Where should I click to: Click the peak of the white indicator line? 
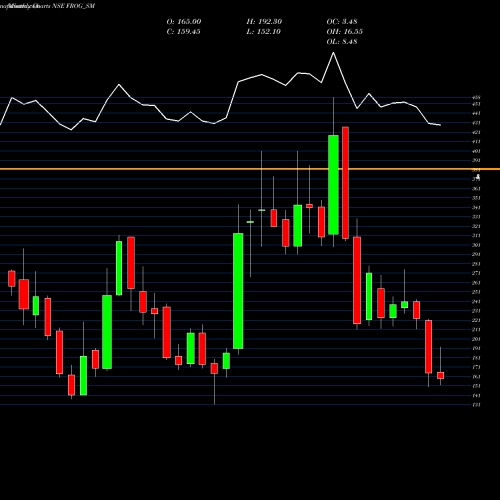click(x=333, y=53)
